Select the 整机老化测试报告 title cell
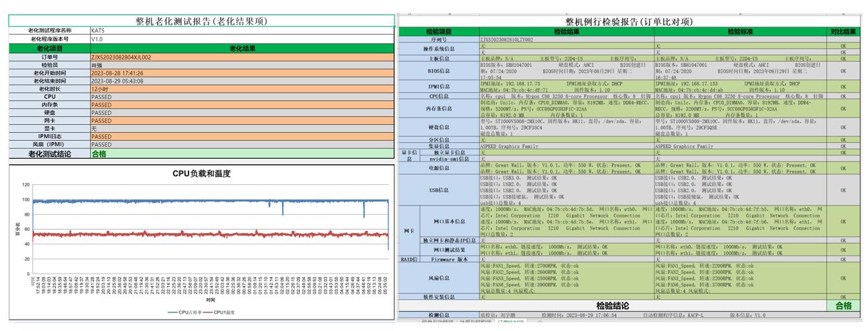This screenshot has width=868, height=331. pos(201,21)
